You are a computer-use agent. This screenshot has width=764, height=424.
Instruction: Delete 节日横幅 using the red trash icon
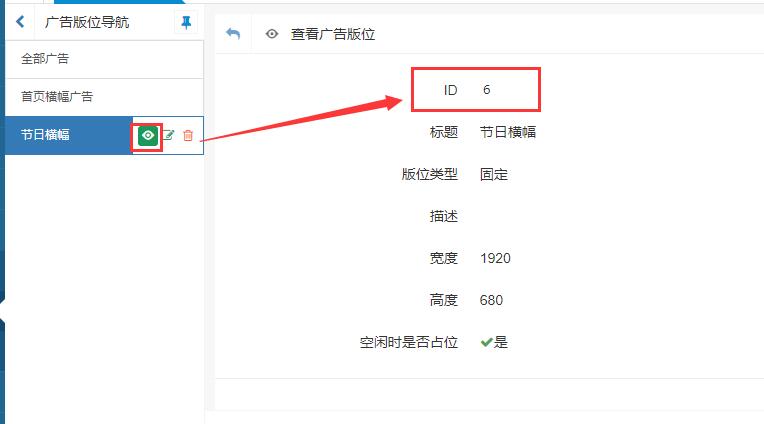pos(188,135)
